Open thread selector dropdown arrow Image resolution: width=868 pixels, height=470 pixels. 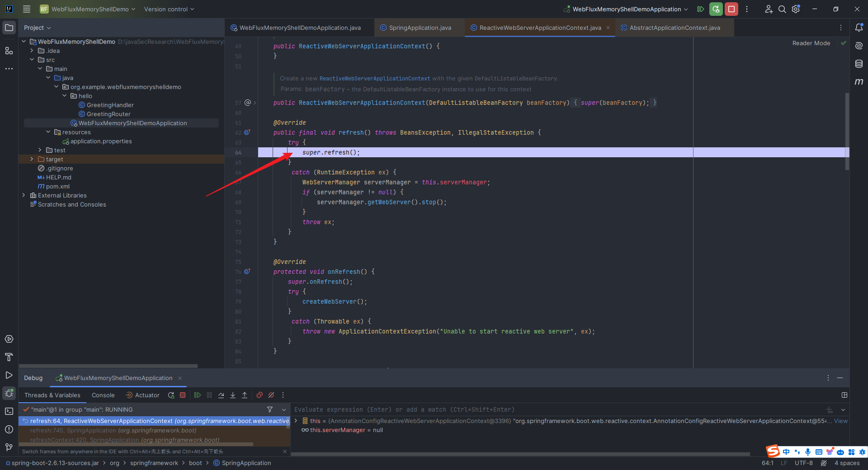284,409
